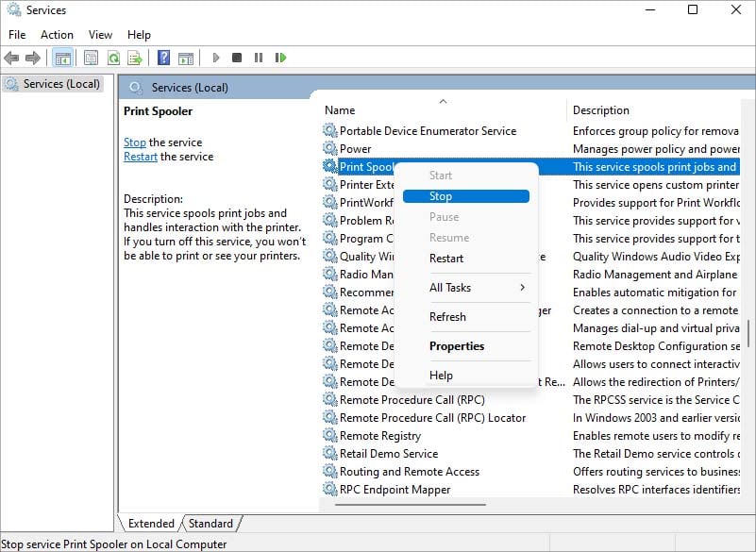
Task: Click the blue Help toolbar icon
Action: [x=163, y=58]
